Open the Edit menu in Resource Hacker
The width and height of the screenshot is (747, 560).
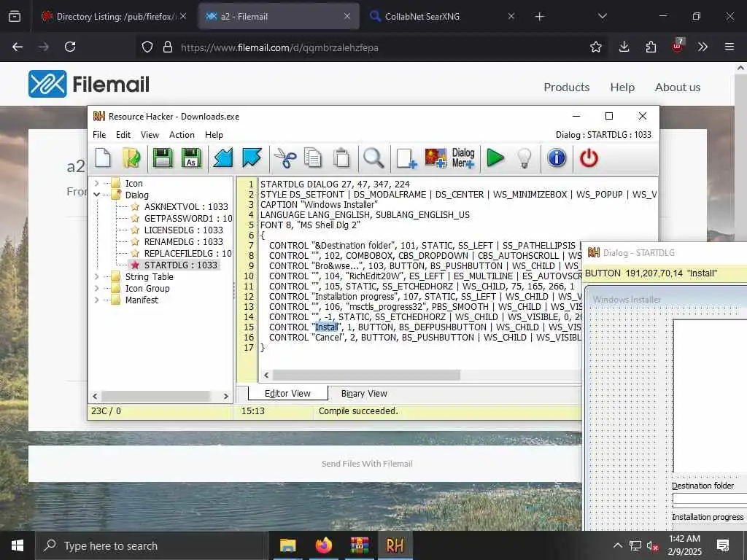click(123, 135)
